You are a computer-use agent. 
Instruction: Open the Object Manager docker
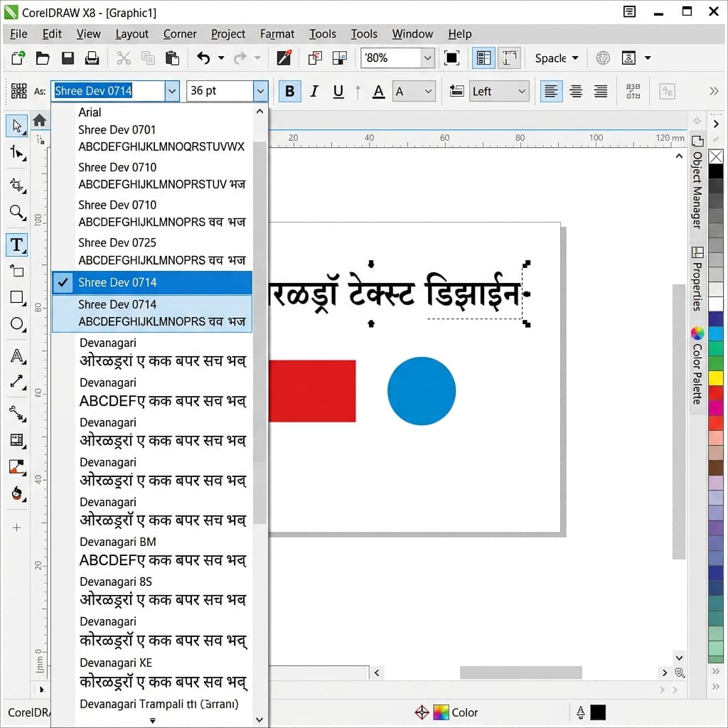click(697, 182)
